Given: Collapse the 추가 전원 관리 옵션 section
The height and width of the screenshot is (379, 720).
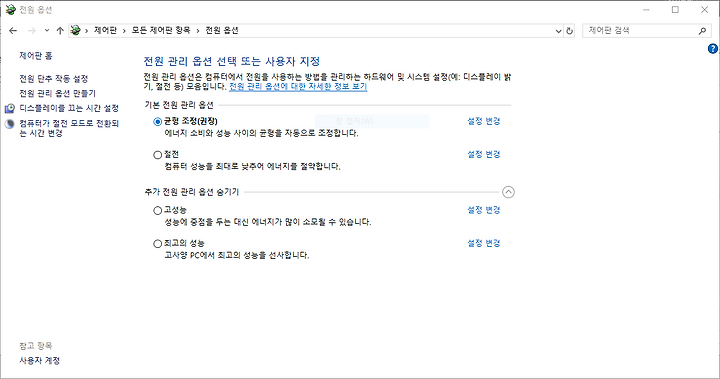Looking at the screenshot, I should click(508, 192).
